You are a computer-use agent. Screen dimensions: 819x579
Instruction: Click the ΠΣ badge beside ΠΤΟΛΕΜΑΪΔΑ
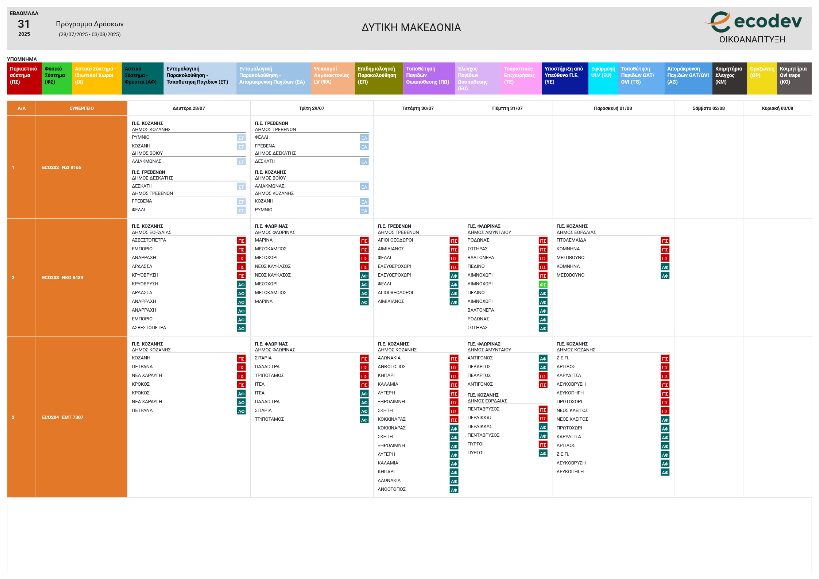tap(665, 241)
